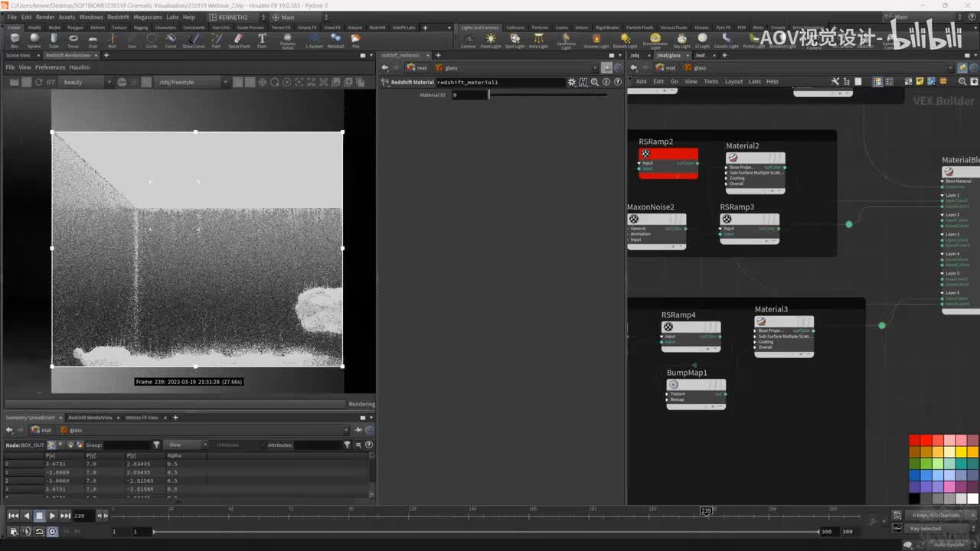Toggle points attribute class in spreadsheet
Image resolution: width=980 pixels, height=551 pixels.
pos(51,445)
